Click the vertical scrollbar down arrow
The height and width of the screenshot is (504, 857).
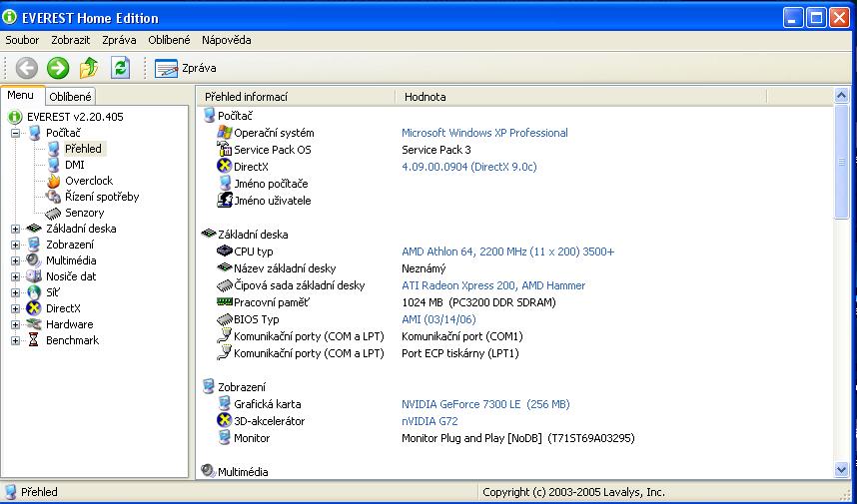(841, 469)
